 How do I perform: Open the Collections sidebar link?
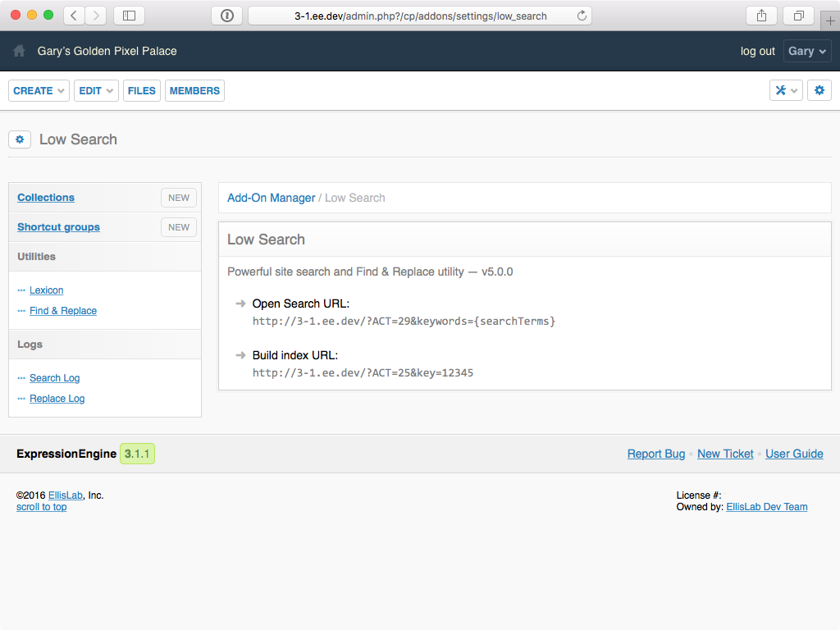pos(46,197)
